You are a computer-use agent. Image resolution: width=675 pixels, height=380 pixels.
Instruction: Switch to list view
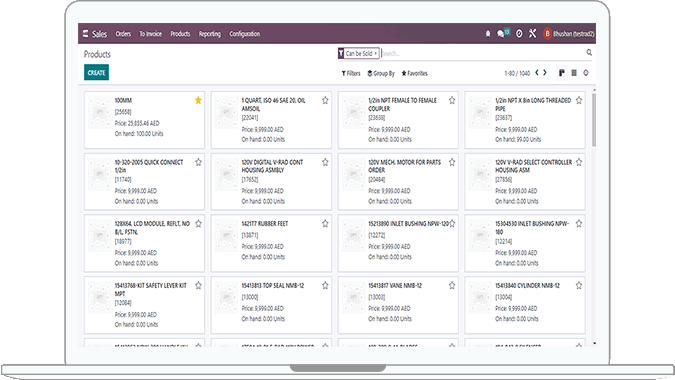click(574, 73)
